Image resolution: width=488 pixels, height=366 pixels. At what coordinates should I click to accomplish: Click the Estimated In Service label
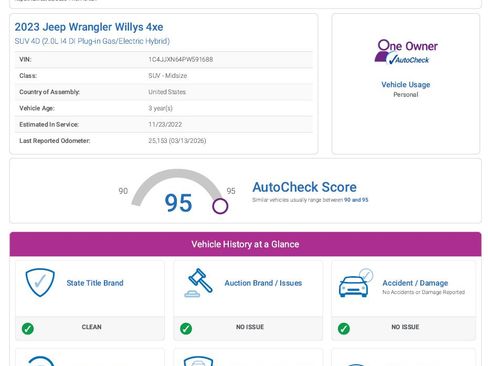click(49, 124)
